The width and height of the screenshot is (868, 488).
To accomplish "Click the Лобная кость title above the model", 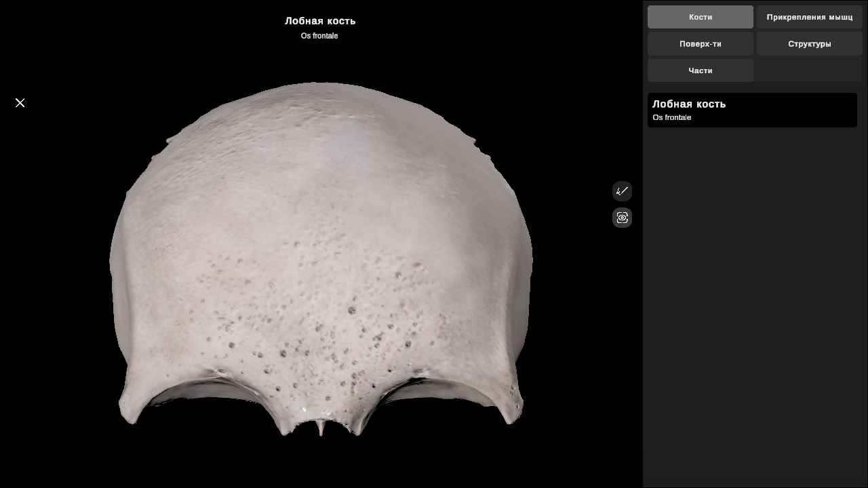I will click(320, 21).
